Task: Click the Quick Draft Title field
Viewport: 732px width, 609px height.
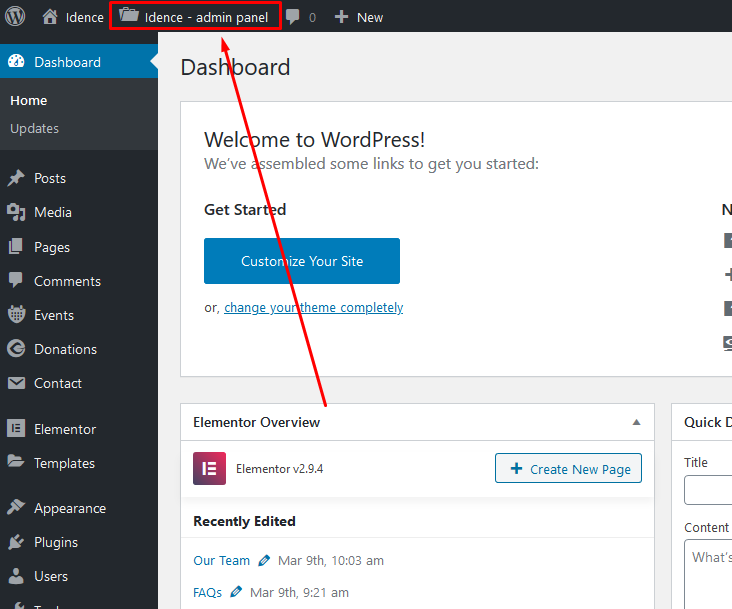Action: tap(708, 490)
